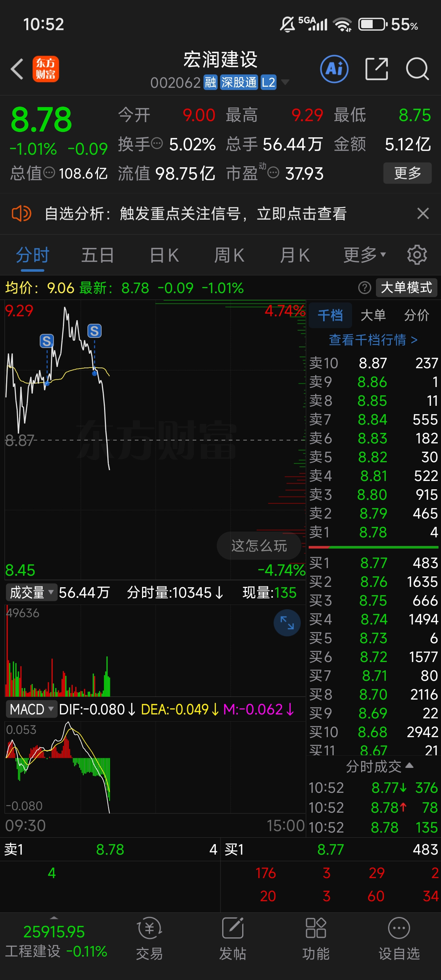Screen dimensions: 441x980
Task: Tap the first S sell marker
Action: 47,341
